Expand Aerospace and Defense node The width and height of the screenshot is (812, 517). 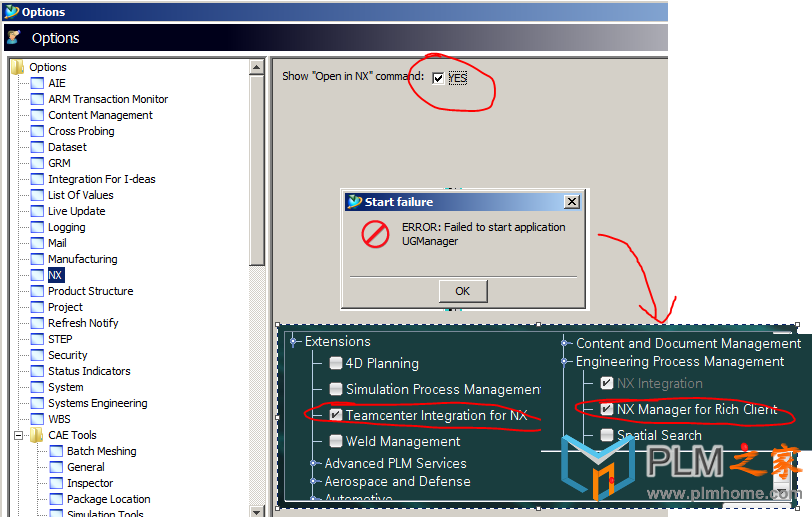click(314, 481)
